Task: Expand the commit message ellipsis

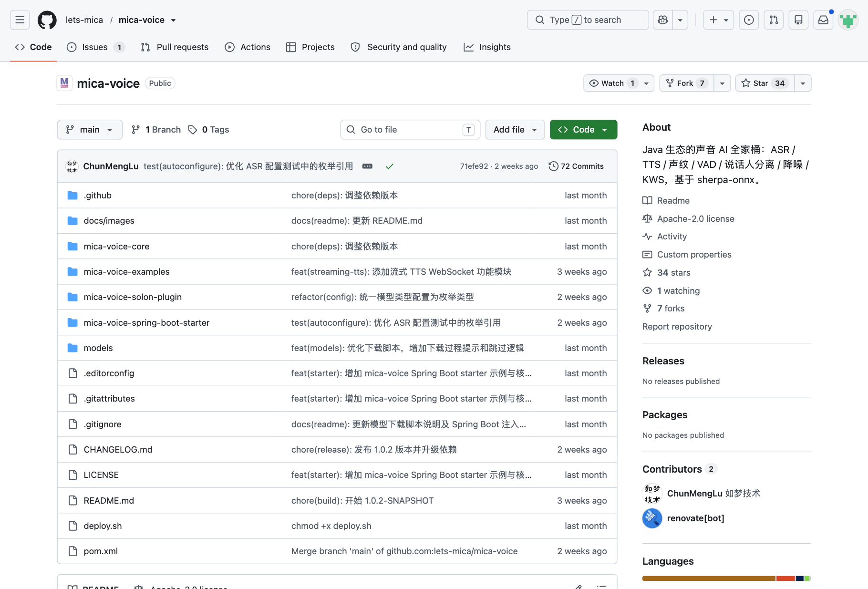Action: point(367,166)
